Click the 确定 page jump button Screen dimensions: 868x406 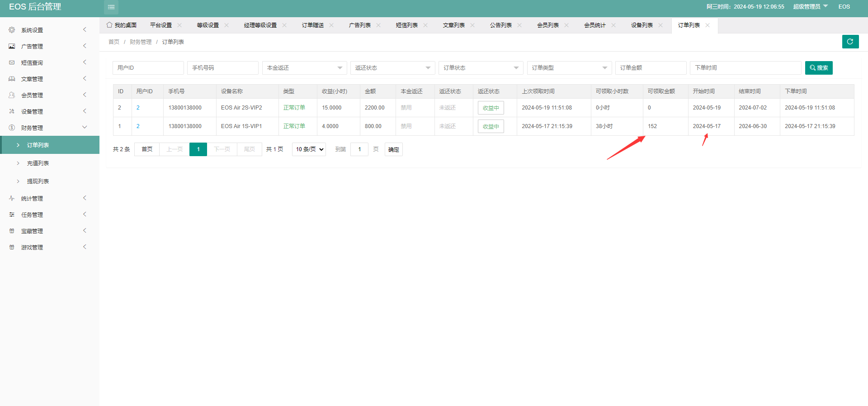(393, 149)
